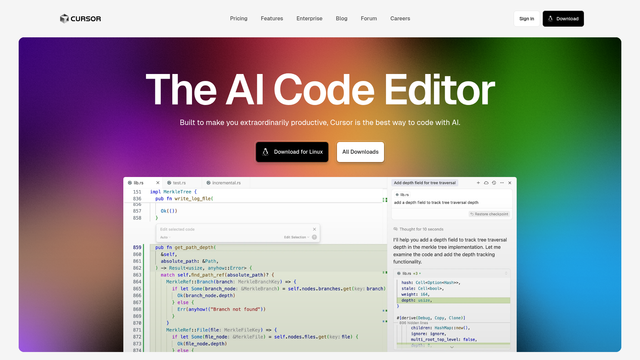Click the All Downloads button
Screen dimensions: 640x360
click(360, 152)
